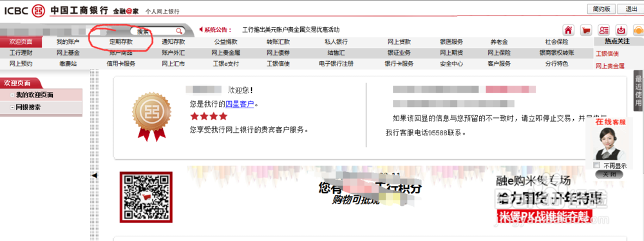The height and width of the screenshot is (241, 644).
Task: Click the download icon in top toolbar
Action: click(x=621, y=30)
